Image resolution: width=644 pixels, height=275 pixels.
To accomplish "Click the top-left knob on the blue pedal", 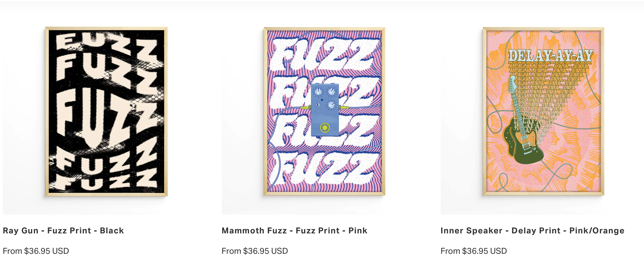I will pos(318,91).
